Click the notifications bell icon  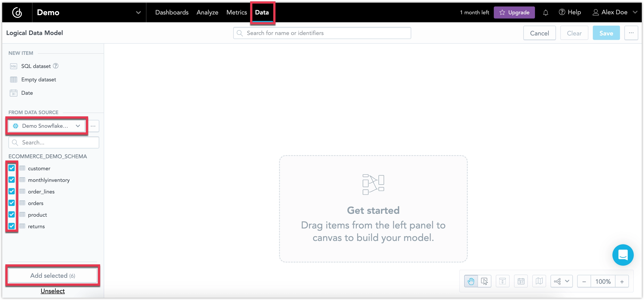(546, 12)
